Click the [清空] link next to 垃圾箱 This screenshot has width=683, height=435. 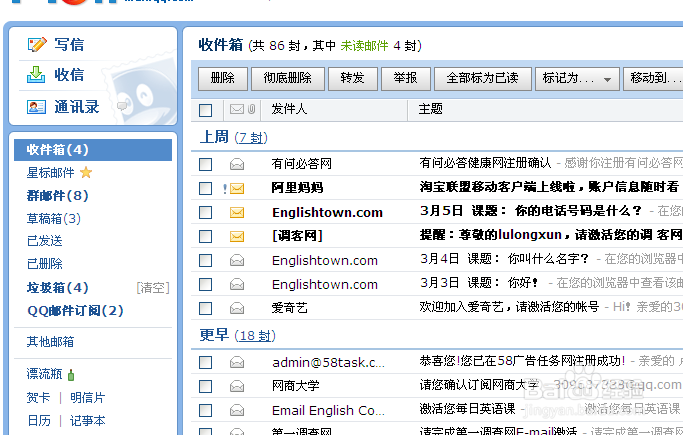tap(152, 288)
